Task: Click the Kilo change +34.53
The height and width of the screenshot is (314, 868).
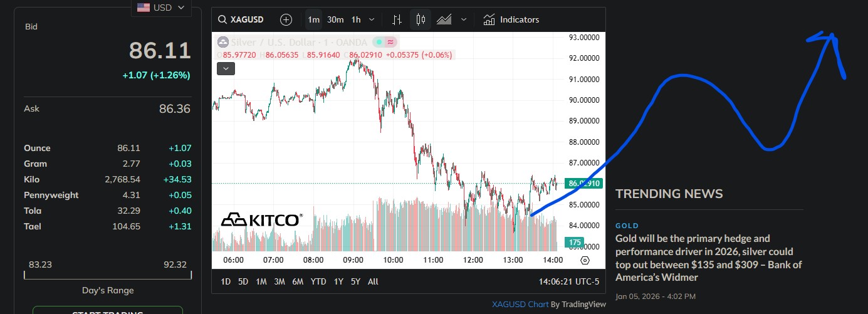Action: pyautogui.click(x=179, y=179)
